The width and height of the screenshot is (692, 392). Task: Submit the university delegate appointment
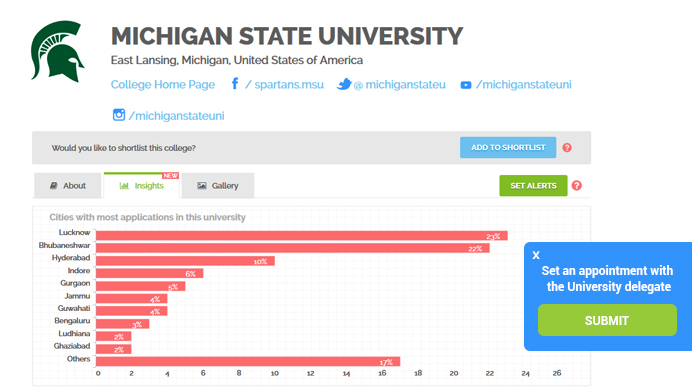607,320
